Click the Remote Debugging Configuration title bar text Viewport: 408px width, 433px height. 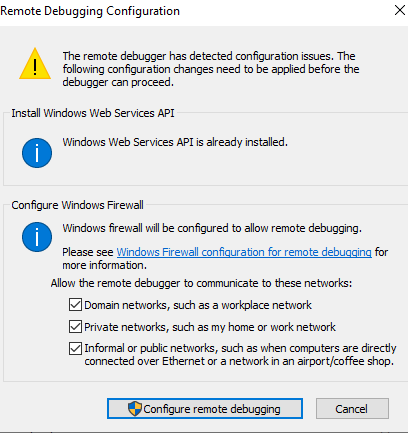(90, 11)
